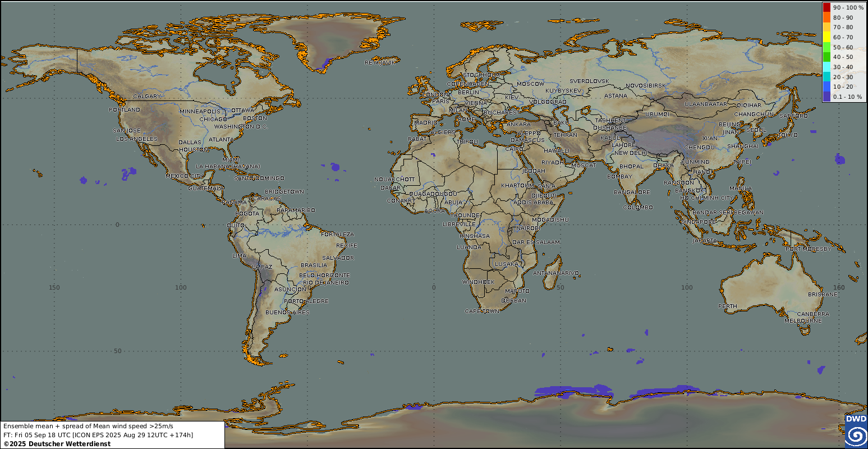This screenshot has height=449, width=868.
Task: Click the MEXICO CITY label
Action: [x=183, y=176]
